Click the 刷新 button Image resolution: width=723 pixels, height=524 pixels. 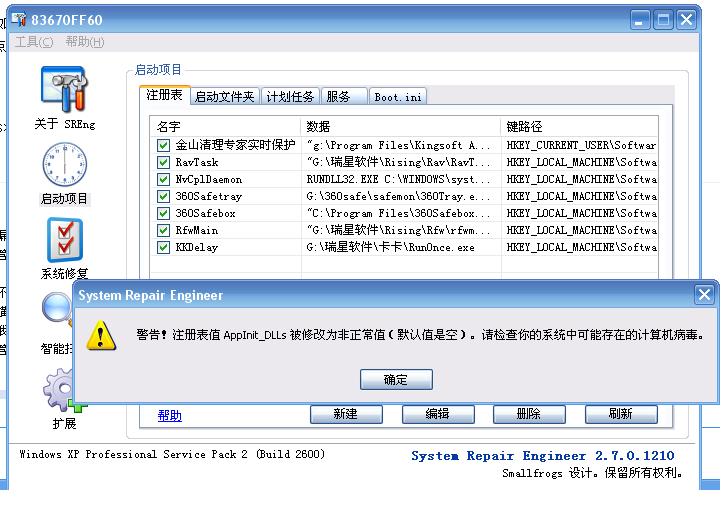[621, 414]
